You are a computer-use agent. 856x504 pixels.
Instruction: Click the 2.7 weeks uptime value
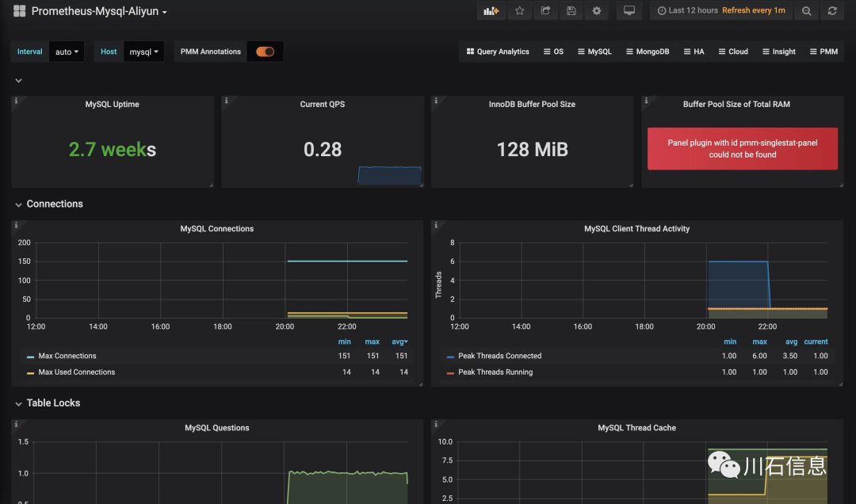coord(113,149)
